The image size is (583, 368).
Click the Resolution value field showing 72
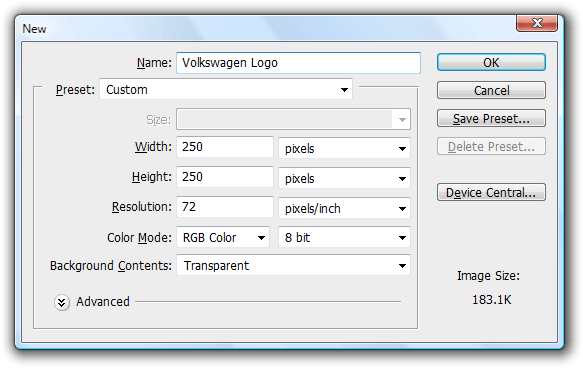[x=225, y=207]
